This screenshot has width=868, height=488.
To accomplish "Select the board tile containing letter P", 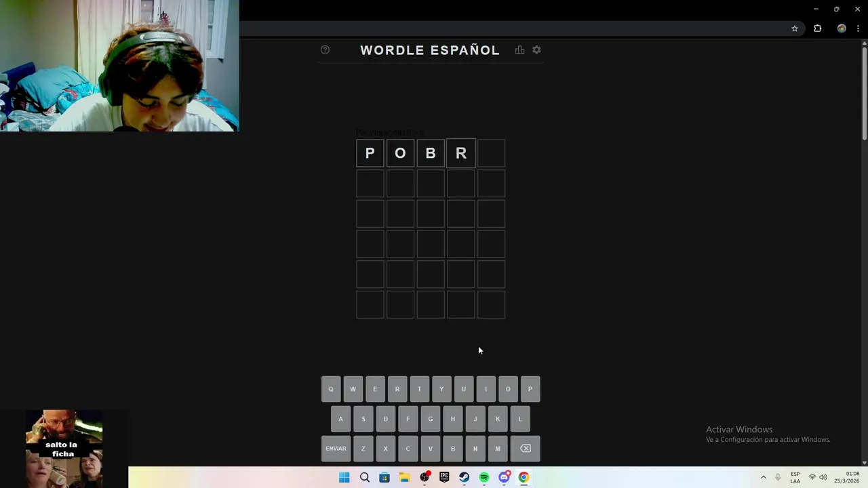I will point(370,153).
